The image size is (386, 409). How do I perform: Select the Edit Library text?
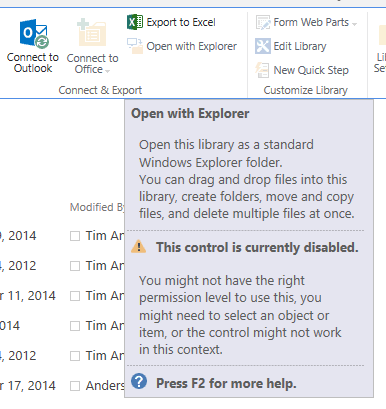(300, 46)
